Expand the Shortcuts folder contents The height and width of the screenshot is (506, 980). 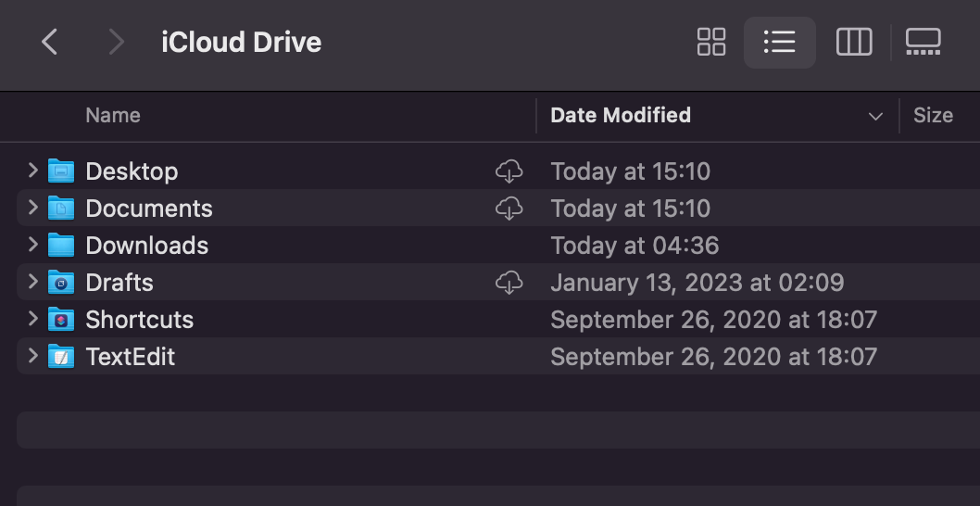(x=32, y=319)
